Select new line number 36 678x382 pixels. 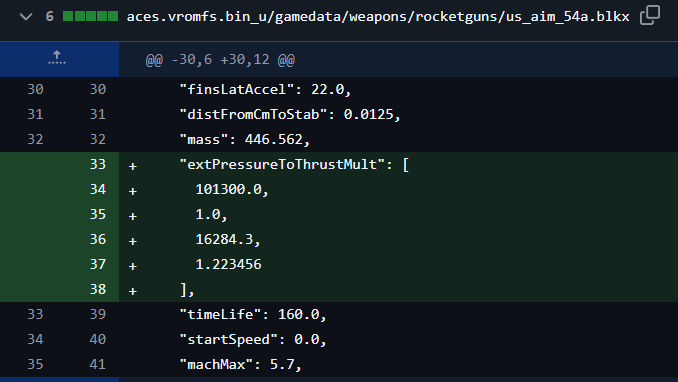pyautogui.click(x=98, y=239)
